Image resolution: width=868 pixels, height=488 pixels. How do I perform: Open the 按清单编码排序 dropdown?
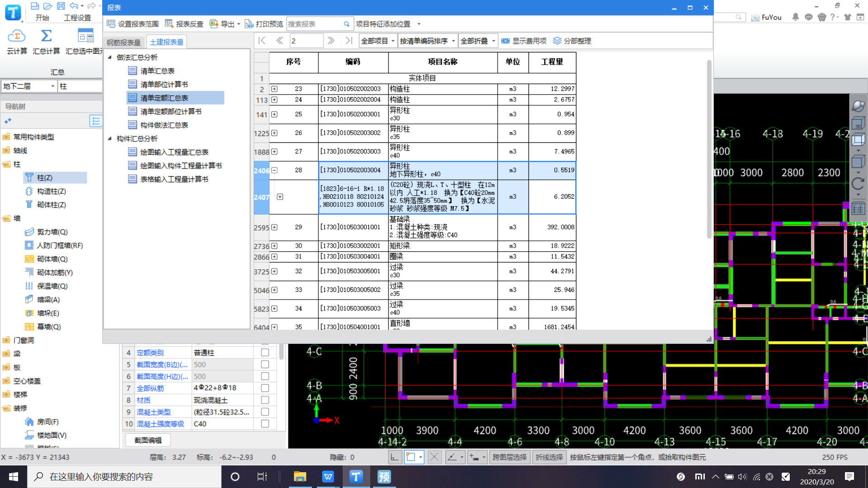pyautogui.click(x=428, y=41)
